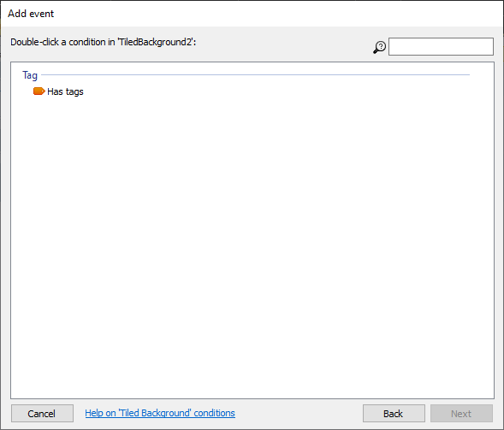This screenshot has height=430, width=504.
Task: Focus the condition search input field
Action: (441, 46)
